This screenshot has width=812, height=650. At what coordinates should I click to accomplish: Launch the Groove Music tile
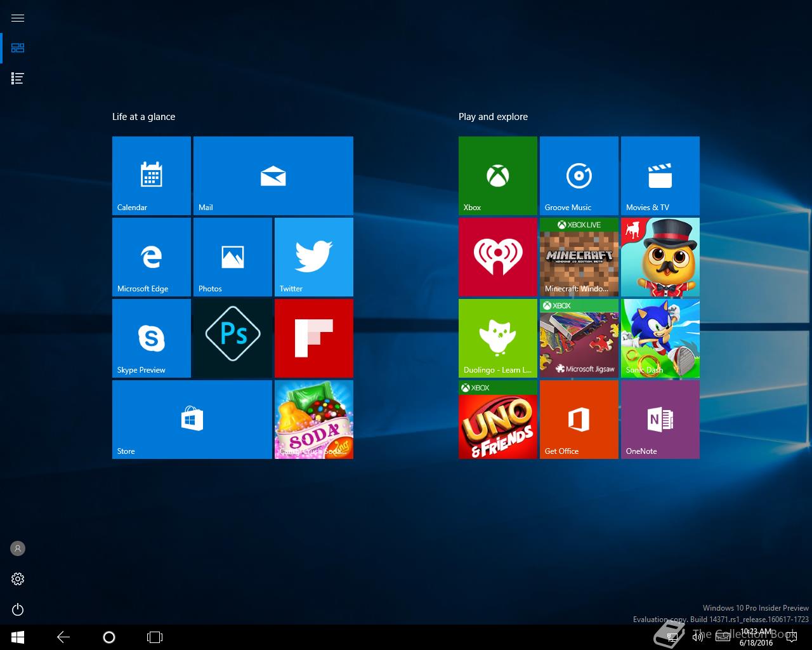pyautogui.click(x=579, y=176)
